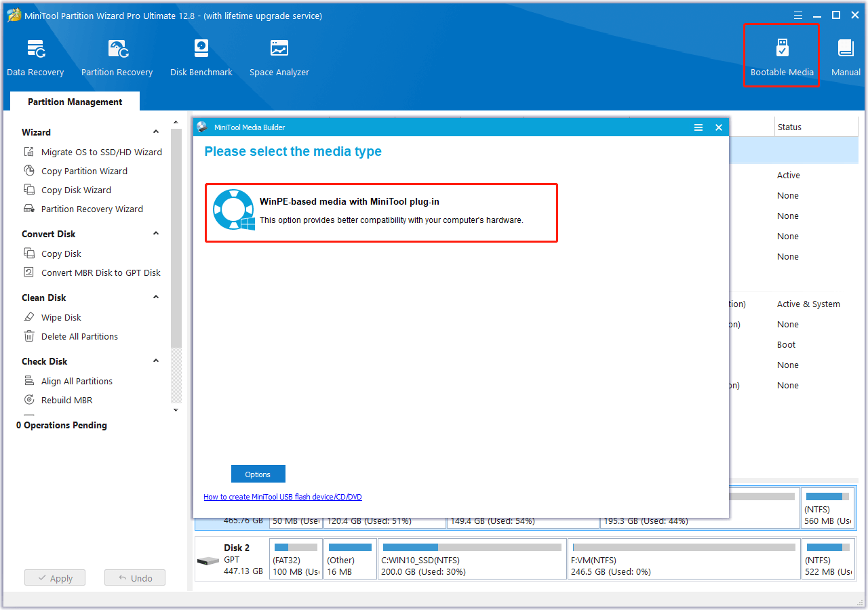The image size is (868, 610).
Task: Open Media Builder hamburger menu
Action: click(x=698, y=127)
